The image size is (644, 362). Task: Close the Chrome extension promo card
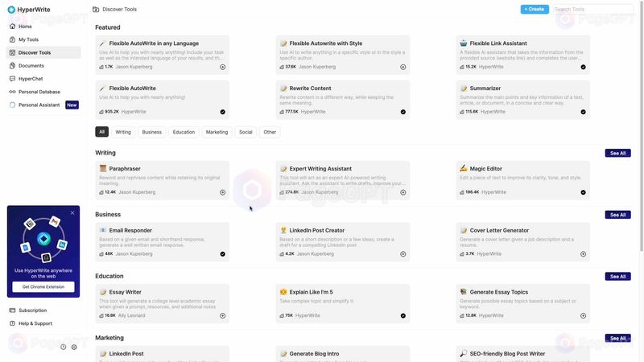[x=72, y=212]
